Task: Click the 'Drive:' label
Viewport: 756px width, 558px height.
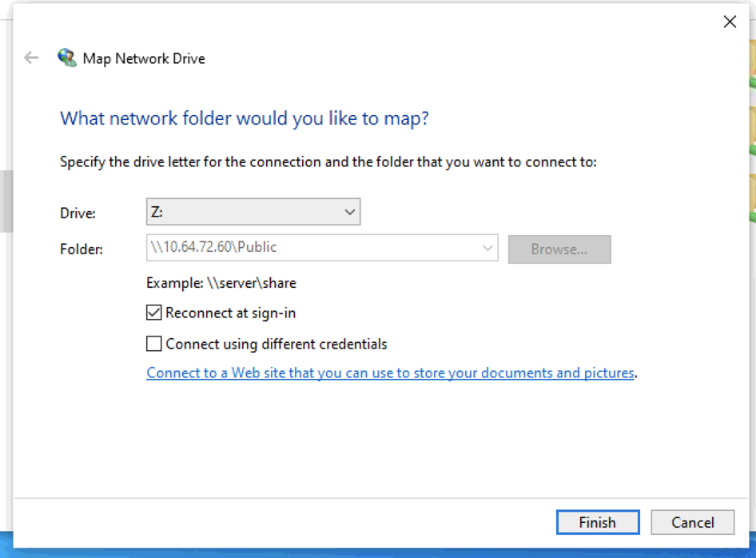Action: click(x=78, y=213)
